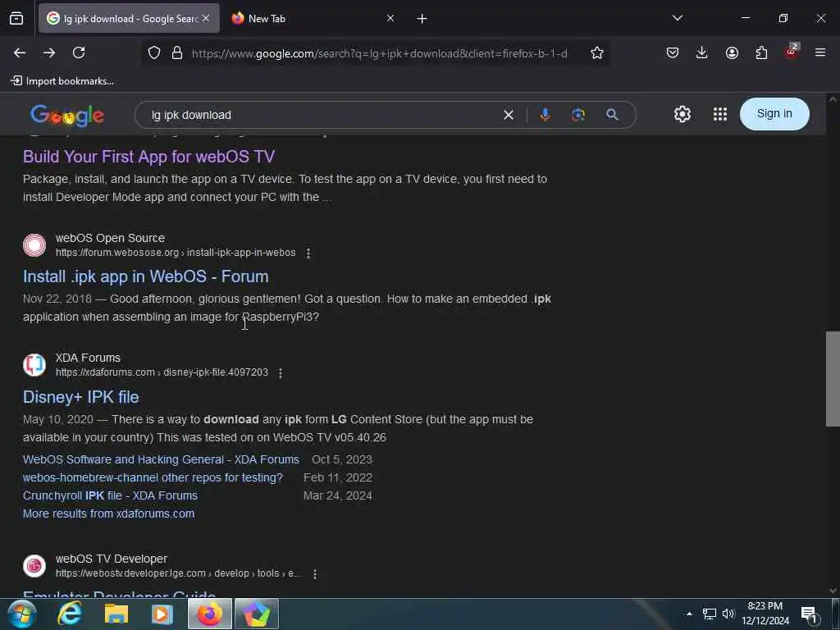
Task: Open Google apps grid
Action: (x=720, y=114)
